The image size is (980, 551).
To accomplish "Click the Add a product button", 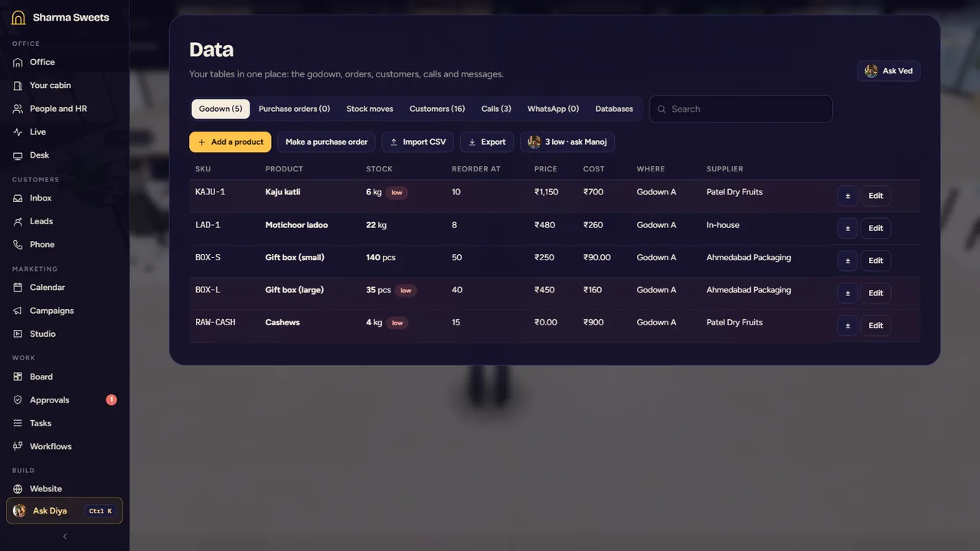I will [230, 142].
